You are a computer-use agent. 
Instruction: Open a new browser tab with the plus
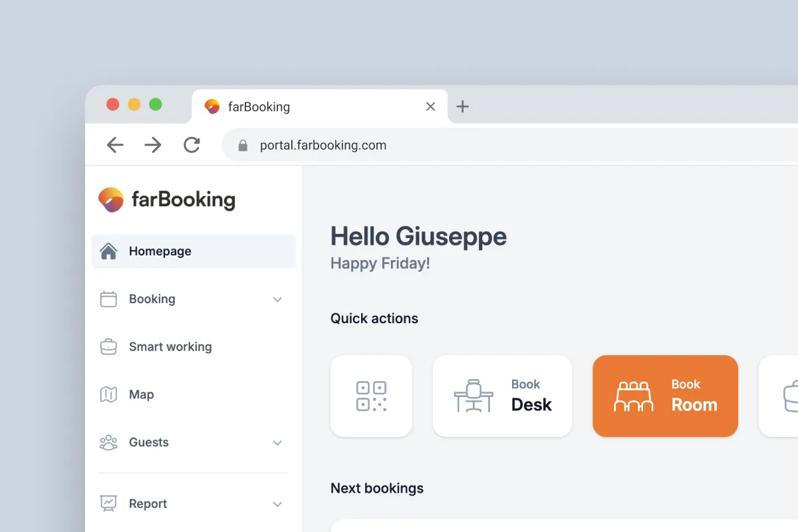coord(463,106)
